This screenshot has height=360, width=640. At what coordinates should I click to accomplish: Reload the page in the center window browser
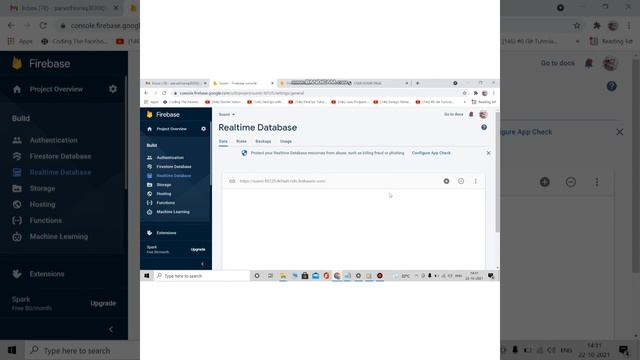pos(164,93)
